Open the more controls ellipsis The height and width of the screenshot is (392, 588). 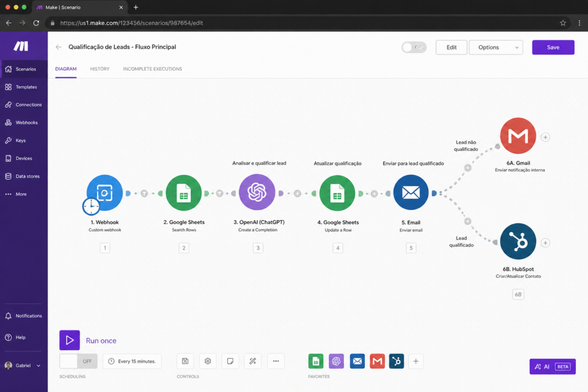coord(276,361)
